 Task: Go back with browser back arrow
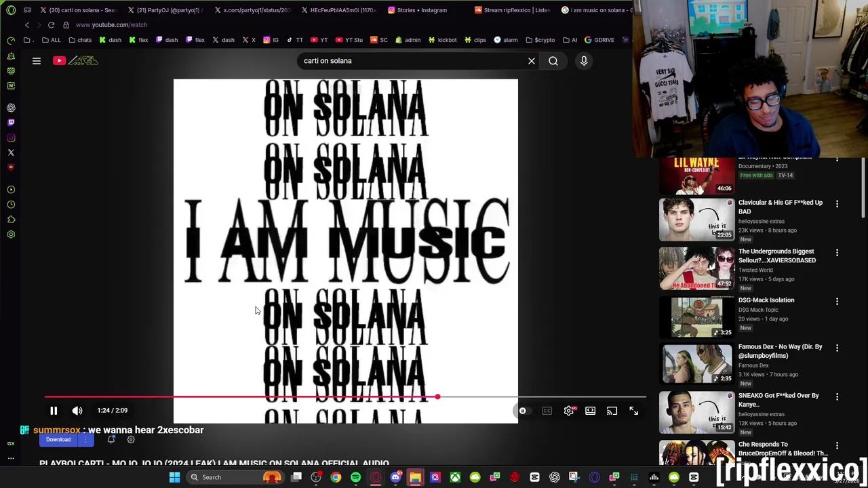pyautogui.click(x=27, y=25)
